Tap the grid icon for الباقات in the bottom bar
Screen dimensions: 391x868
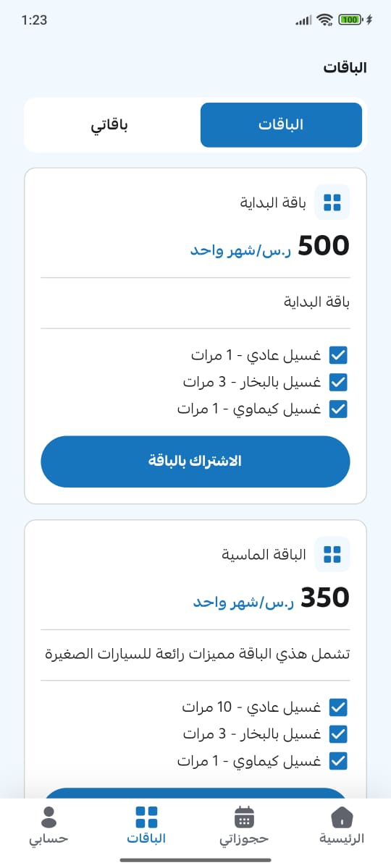tap(147, 818)
